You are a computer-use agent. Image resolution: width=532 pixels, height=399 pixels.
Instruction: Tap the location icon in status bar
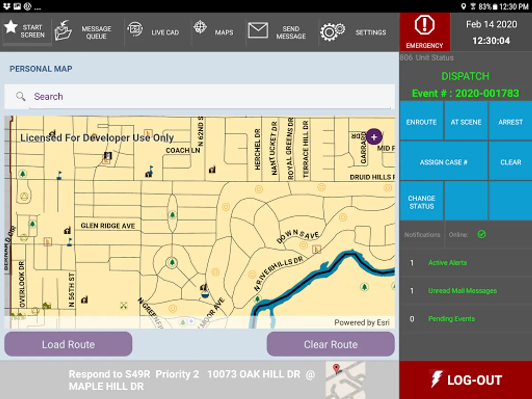[464, 6]
